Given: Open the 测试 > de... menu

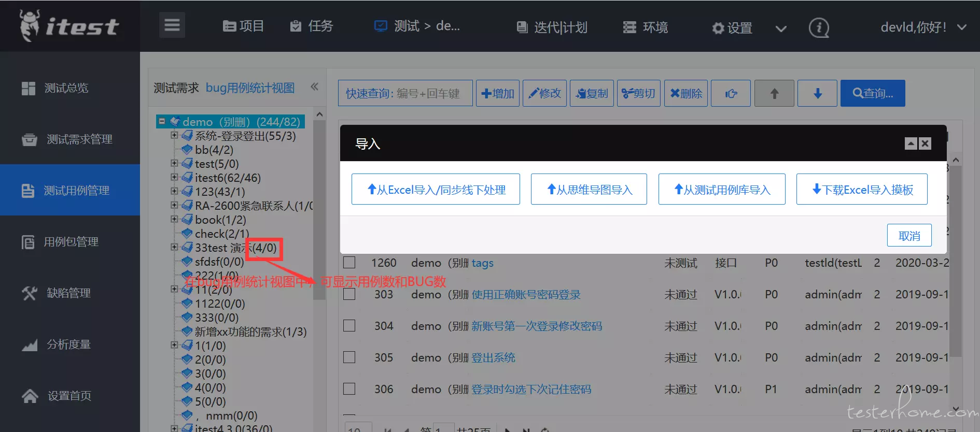Looking at the screenshot, I should (417, 26).
